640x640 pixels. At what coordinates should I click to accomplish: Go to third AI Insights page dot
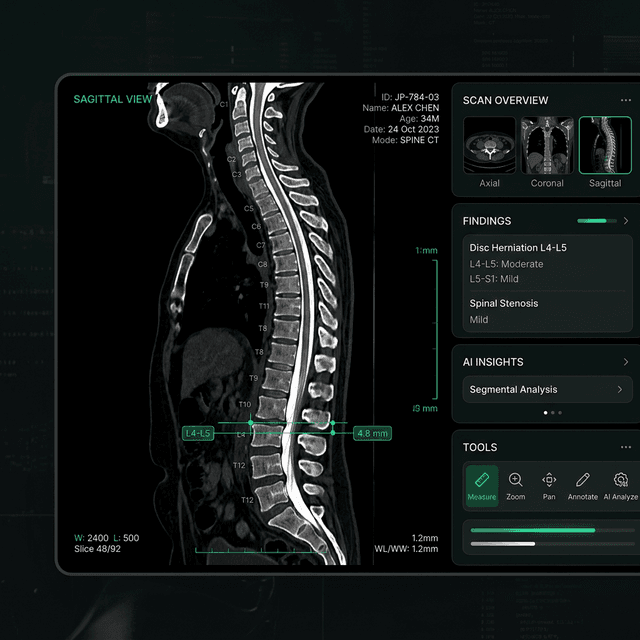pos(560,413)
